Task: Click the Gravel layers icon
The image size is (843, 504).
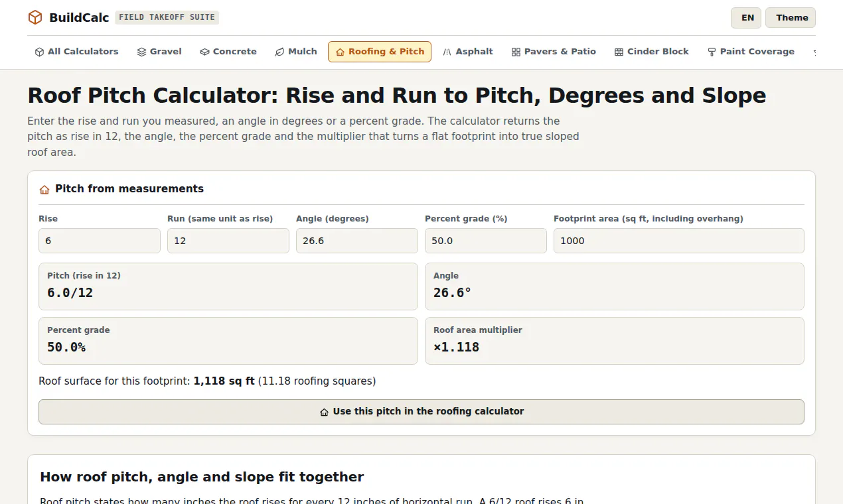Action: coord(141,52)
